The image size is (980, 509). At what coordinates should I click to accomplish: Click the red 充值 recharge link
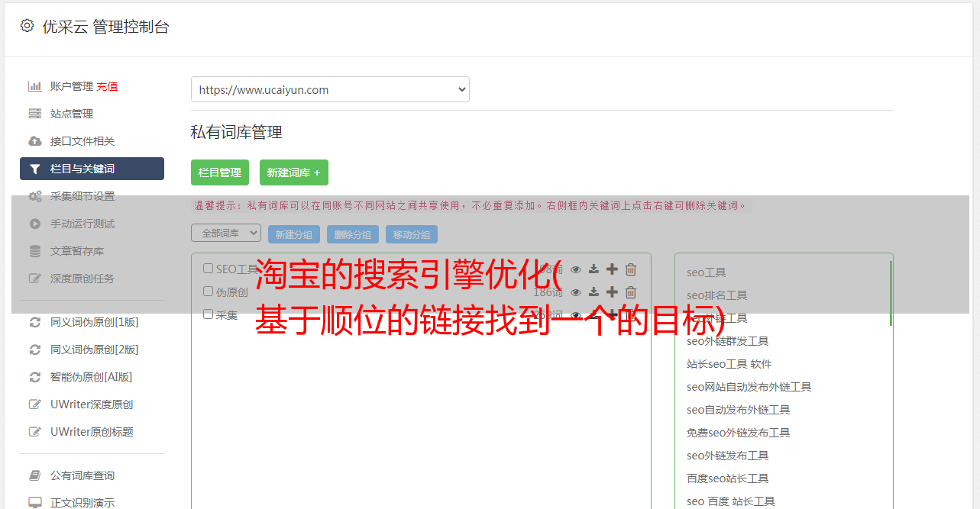[x=107, y=86]
